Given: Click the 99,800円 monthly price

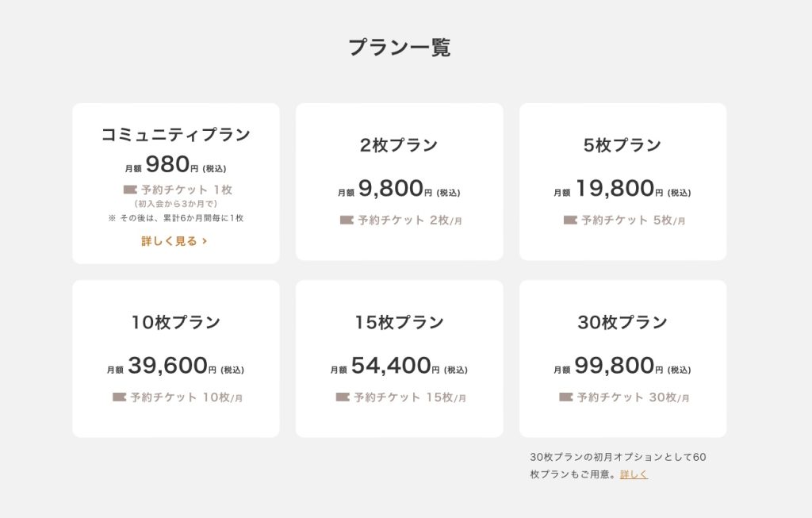Looking at the screenshot, I should [619, 366].
